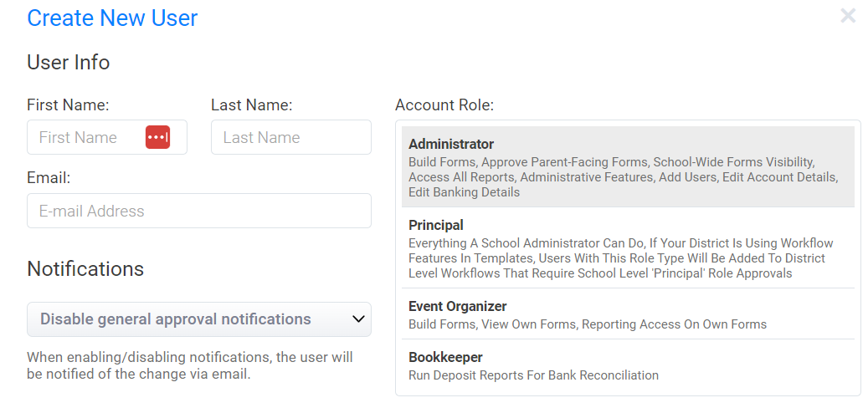Click the 'First Name:' label
Screen dimensions: 868x413
tap(68, 105)
